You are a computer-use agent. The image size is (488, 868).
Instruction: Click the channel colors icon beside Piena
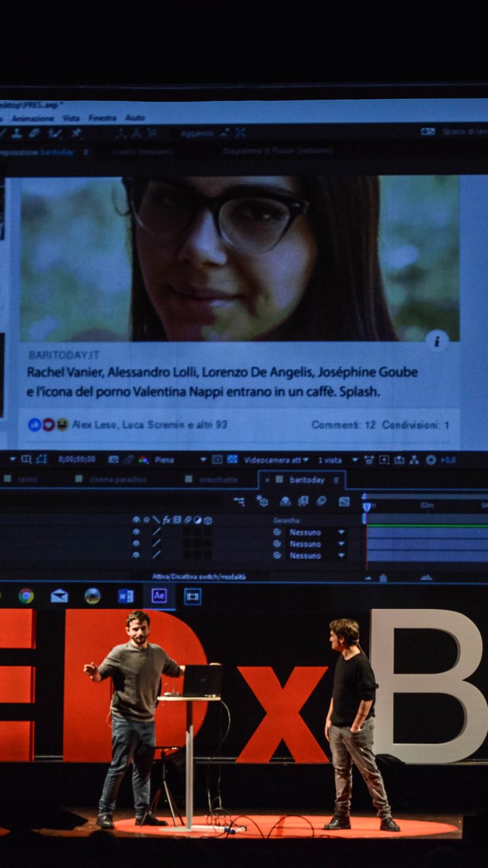[143, 459]
